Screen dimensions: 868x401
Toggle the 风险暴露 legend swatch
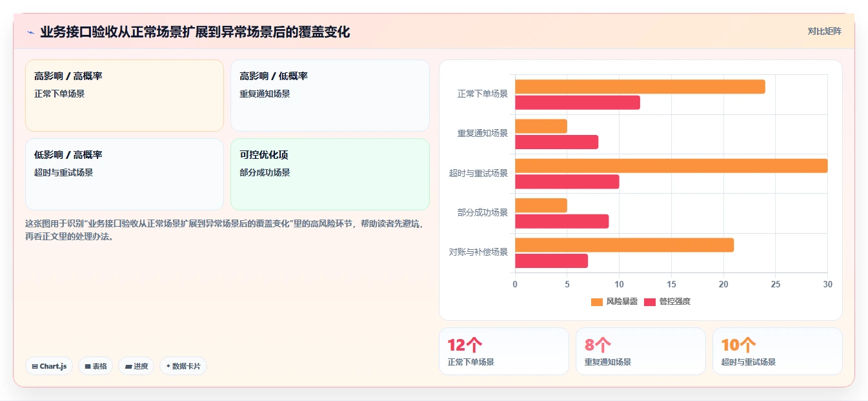pyautogui.click(x=597, y=302)
